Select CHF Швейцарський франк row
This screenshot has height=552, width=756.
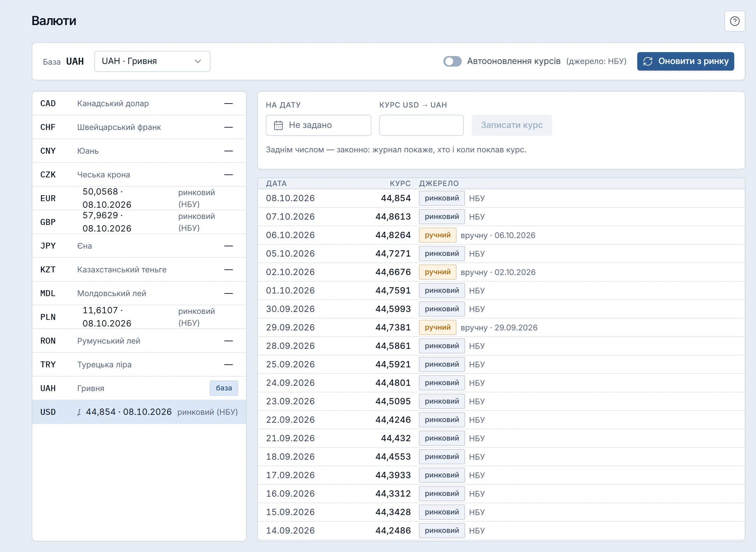(x=139, y=127)
